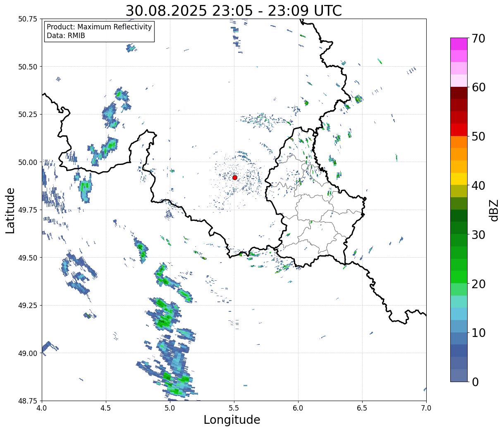Click the dark maroon segment just below 60 dBZ
504x430 pixels.
click(459, 93)
